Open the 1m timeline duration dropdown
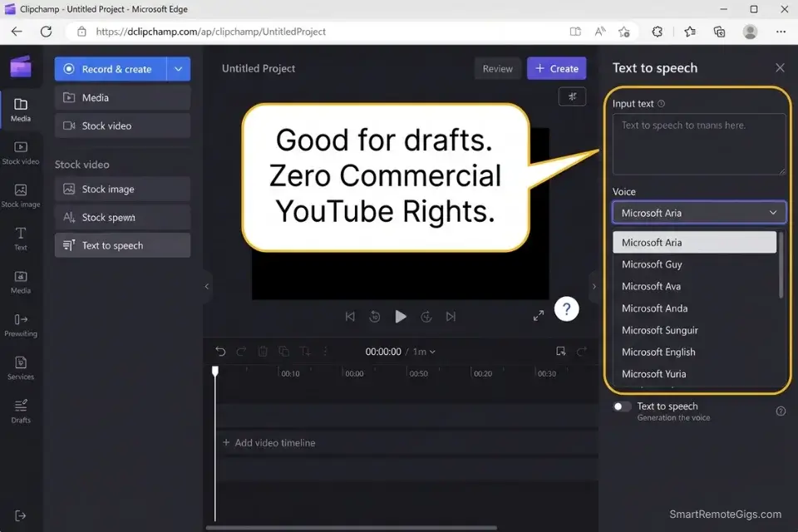 424,352
